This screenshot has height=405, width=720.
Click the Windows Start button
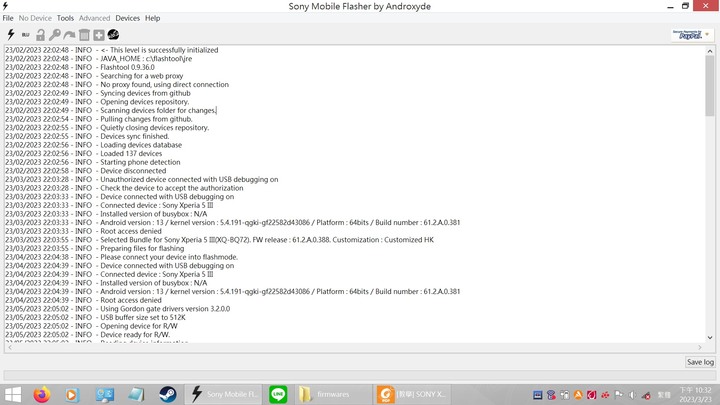(x=13, y=394)
